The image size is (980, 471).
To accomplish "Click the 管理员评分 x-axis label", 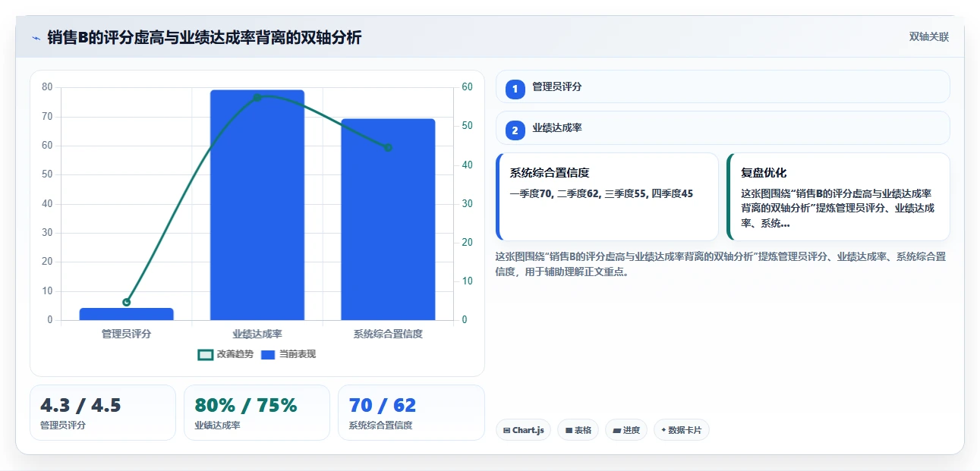I will tap(127, 334).
